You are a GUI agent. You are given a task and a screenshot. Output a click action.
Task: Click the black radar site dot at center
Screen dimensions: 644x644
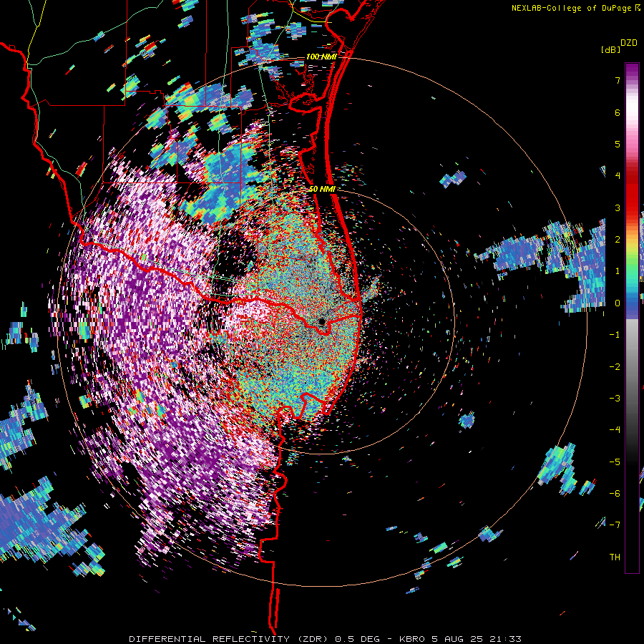tap(322, 321)
